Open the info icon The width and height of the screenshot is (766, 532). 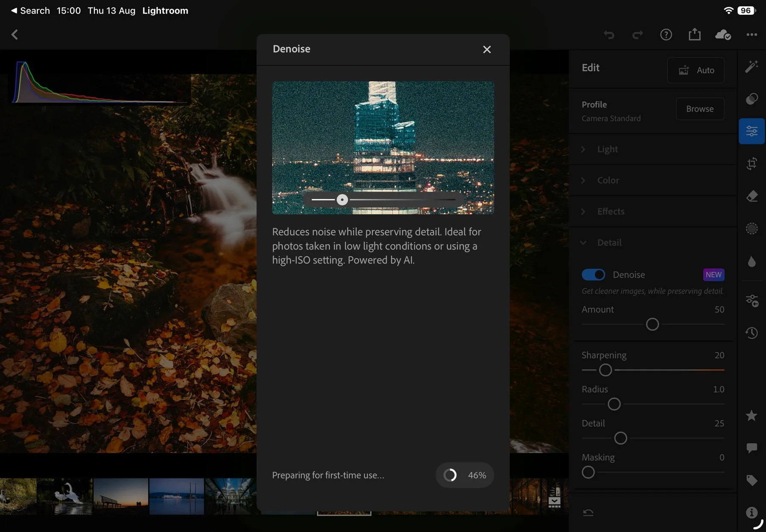click(x=752, y=512)
